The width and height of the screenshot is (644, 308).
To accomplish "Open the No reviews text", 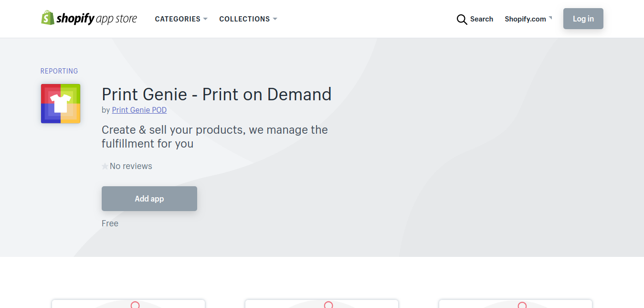I will pos(131,166).
